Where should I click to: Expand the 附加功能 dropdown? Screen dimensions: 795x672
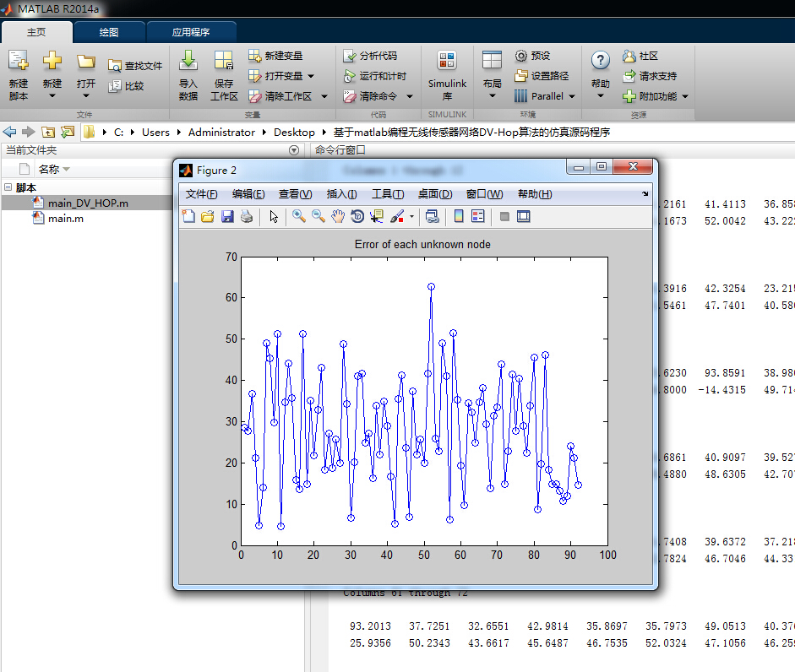pyautogui.click(x=685, y=96)
